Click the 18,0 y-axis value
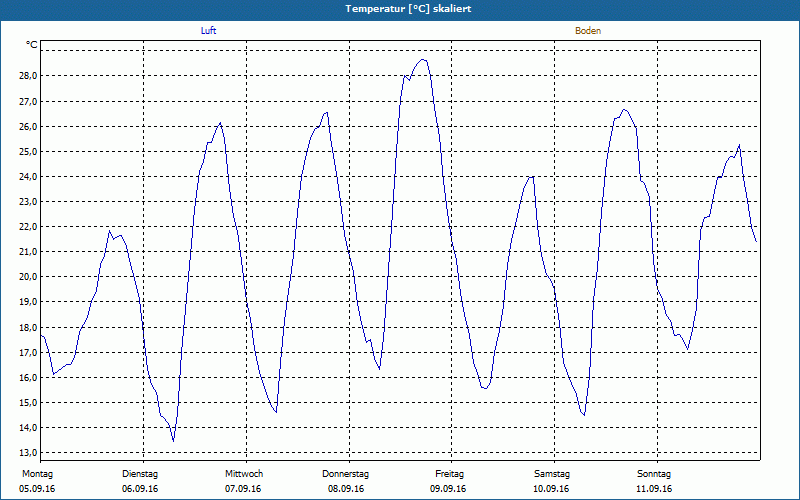The height and width of the screenshot is (500, 800). pyautogui.click(x=28, y=327)
